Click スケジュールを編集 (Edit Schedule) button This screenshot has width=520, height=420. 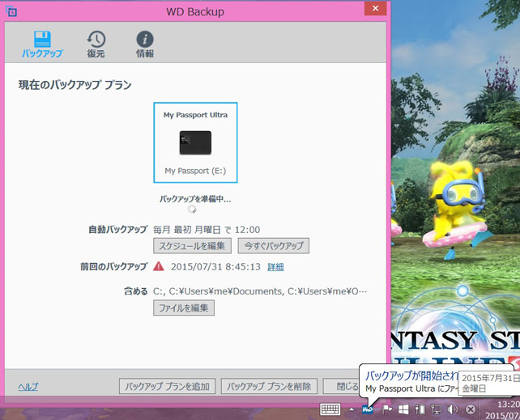(192, 246)
